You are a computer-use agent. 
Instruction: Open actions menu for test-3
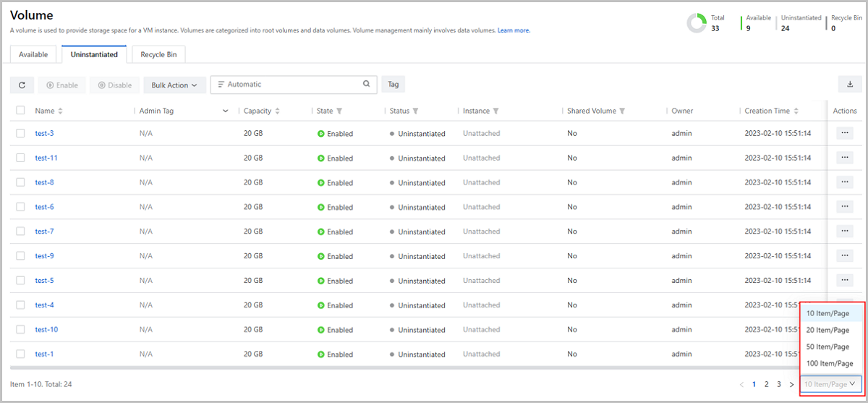[x=844, y=133]
